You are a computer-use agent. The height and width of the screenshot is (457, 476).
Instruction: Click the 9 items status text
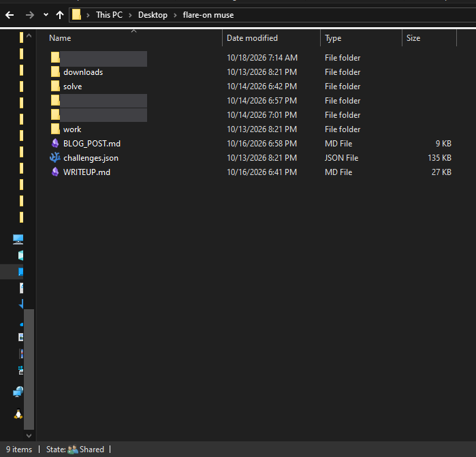pyautogui.click(x=19, y=450)
